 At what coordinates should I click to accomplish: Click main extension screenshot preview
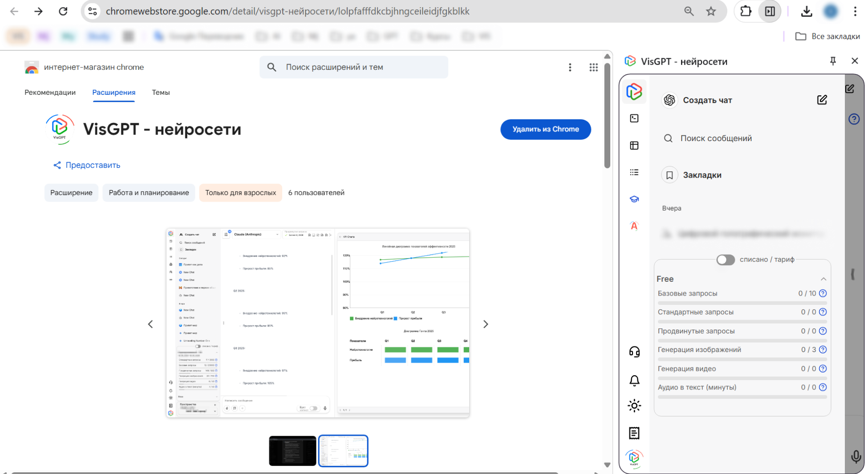[318, 323]
